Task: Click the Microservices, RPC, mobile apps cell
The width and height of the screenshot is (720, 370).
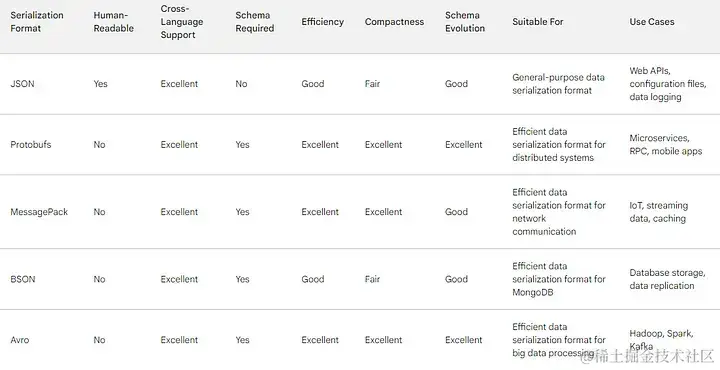Action: tap(666, 145)
